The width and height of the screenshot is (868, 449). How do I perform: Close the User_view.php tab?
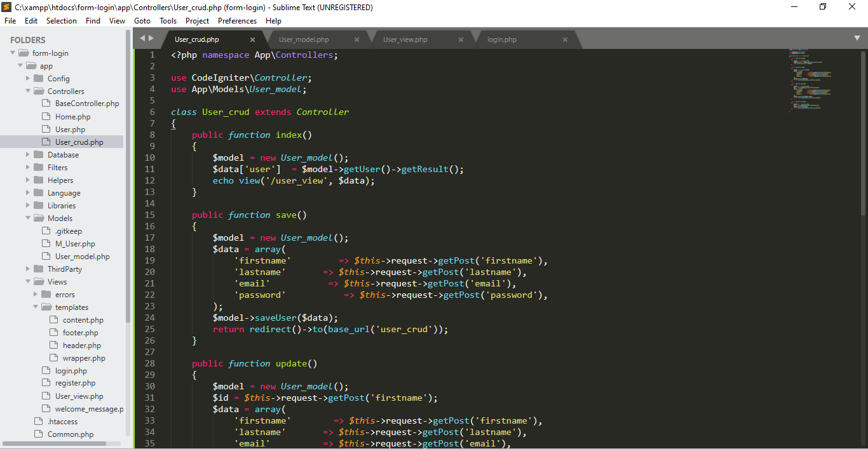click(x=461, y=39)
